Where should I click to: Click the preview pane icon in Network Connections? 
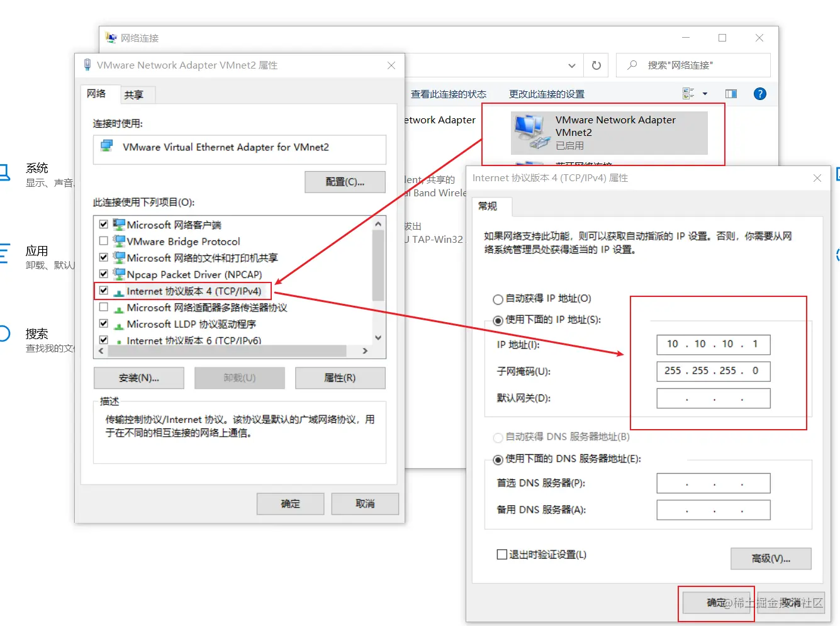pos(731,94)
